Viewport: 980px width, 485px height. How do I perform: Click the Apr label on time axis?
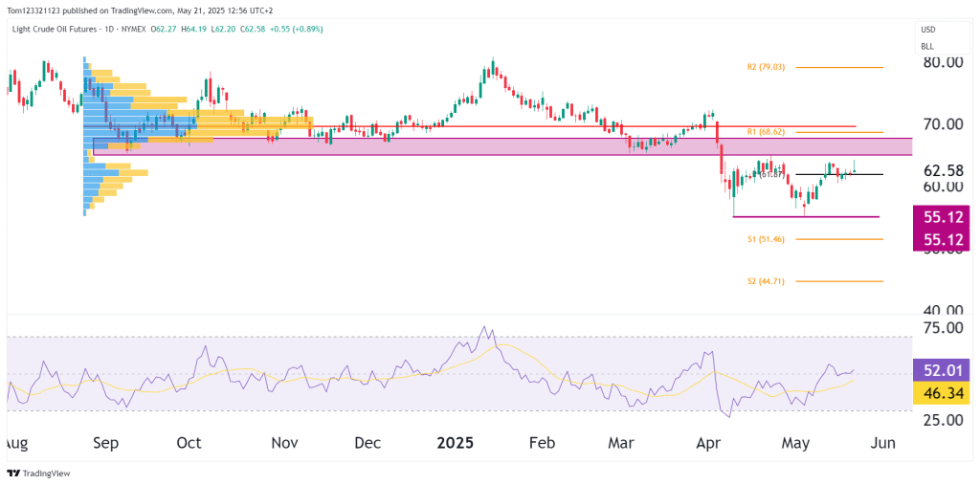click(709, 444)
